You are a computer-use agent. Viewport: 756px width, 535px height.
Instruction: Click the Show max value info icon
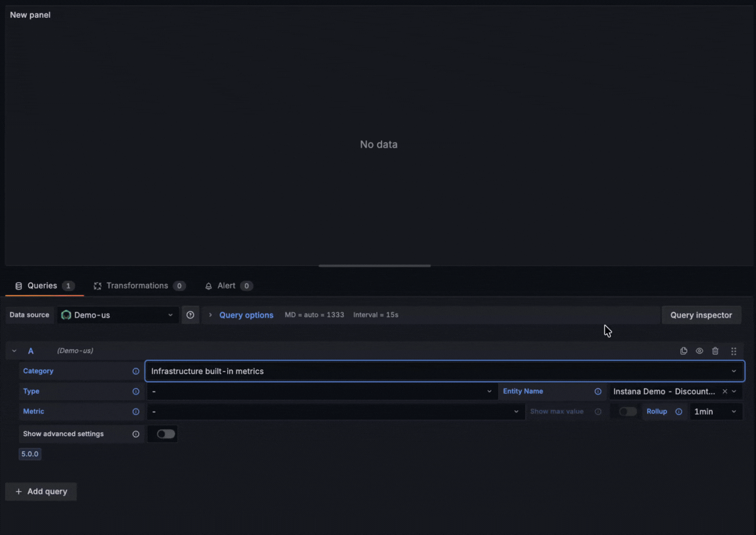pyautogui.click(x=598, y=412)
